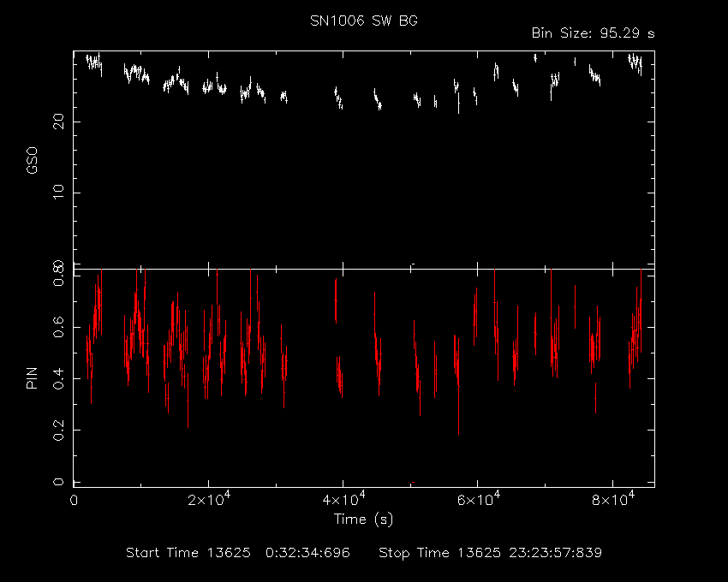Image resolution: width=728 pixels, height=582 pixels.
Task: Click the PIN axis tick value "0.4"
Action: coord(58,378)
